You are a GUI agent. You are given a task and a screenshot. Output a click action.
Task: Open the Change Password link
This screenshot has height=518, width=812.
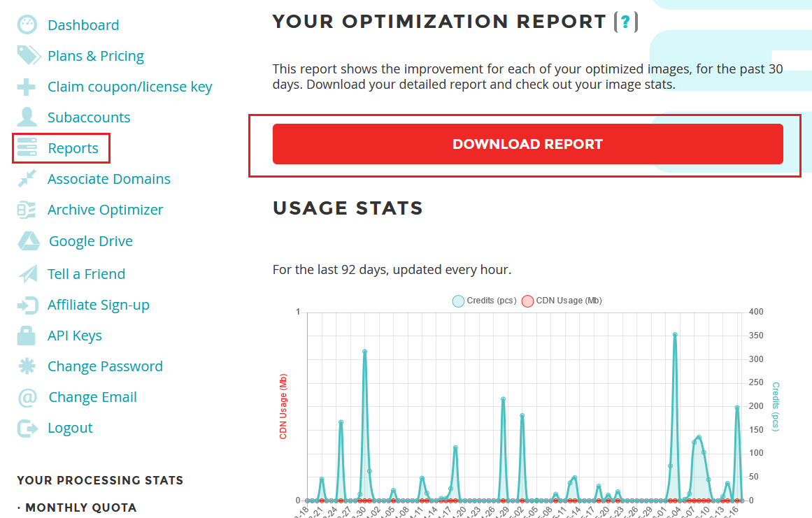(105, 366)
